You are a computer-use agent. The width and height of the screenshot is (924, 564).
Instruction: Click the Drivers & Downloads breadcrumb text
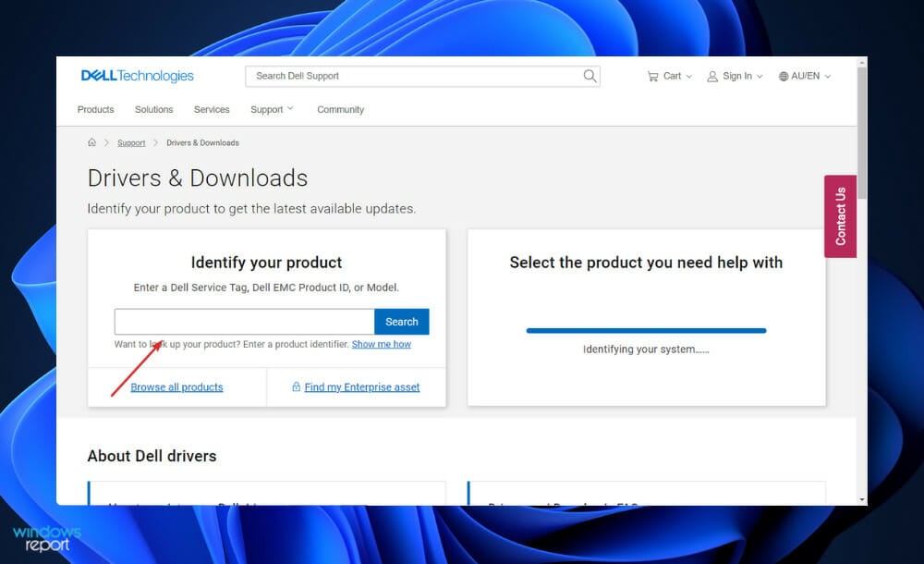(202, 142)
